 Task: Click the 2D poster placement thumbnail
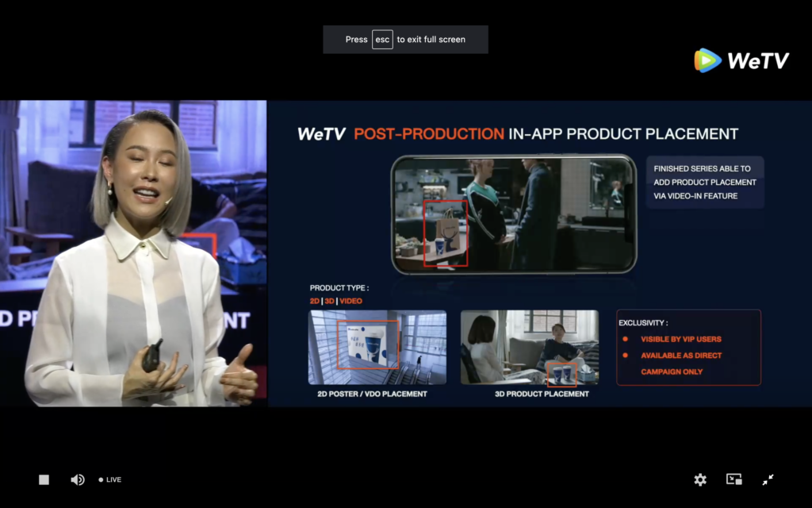click(377, 347)
